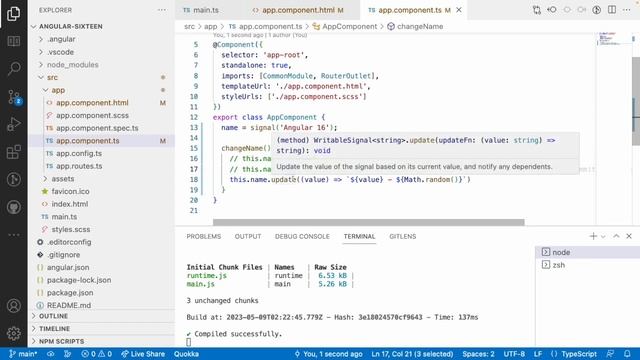Open the DEBUG CONSOLE panel tab
This screenshot has height=360, width=640.
coord(302,236)
